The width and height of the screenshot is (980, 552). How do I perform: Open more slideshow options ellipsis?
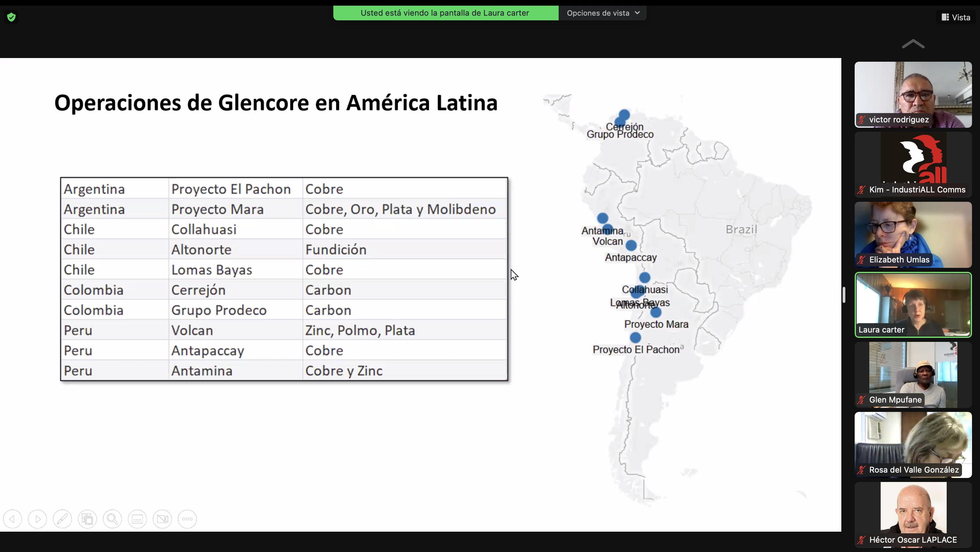[187, 519]
